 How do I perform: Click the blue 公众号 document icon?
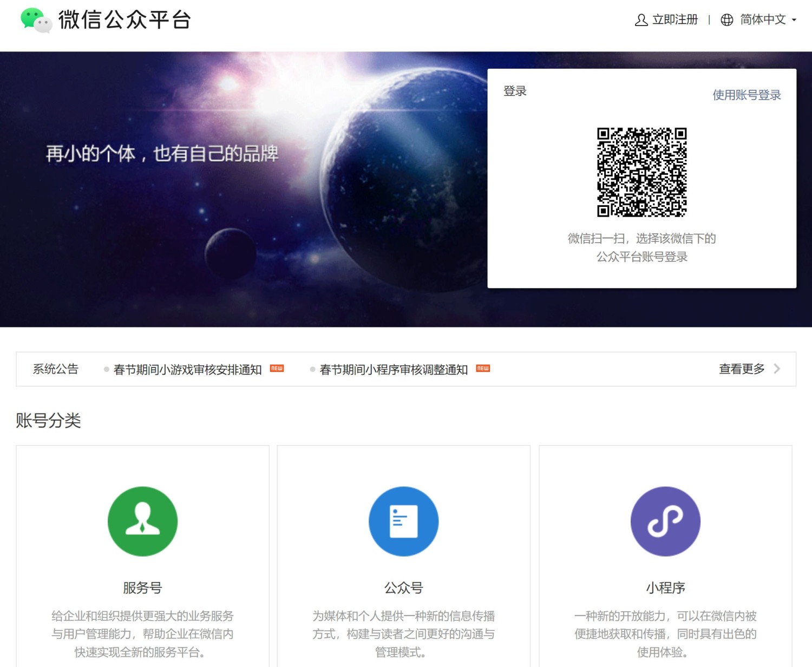[403, 521]
